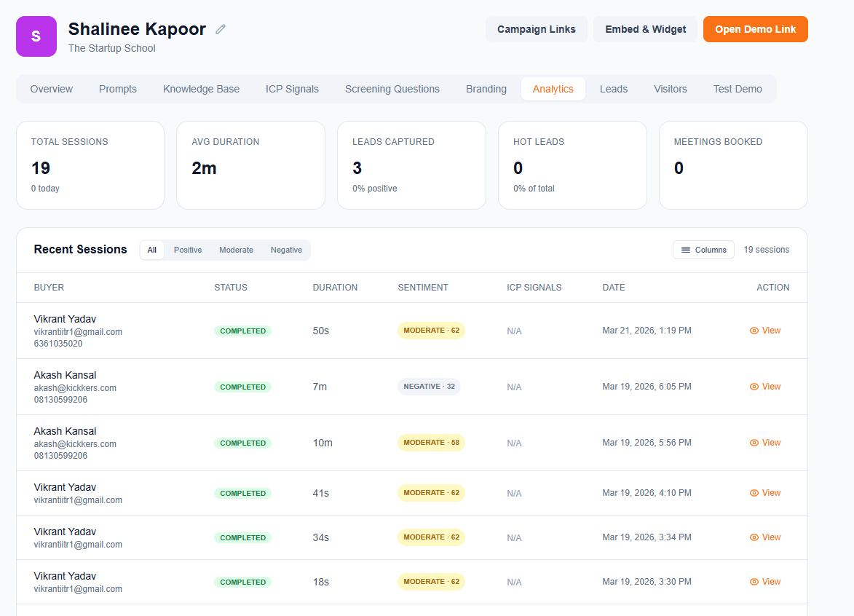Open Vikrant Yadav's Mar 21 session via eye icon
Viewport: 854px width, 616px height.
click(764, 330)
